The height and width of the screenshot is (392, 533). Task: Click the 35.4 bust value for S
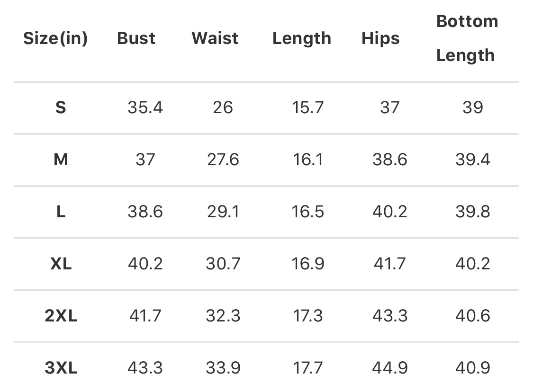(x=145, y=107)
